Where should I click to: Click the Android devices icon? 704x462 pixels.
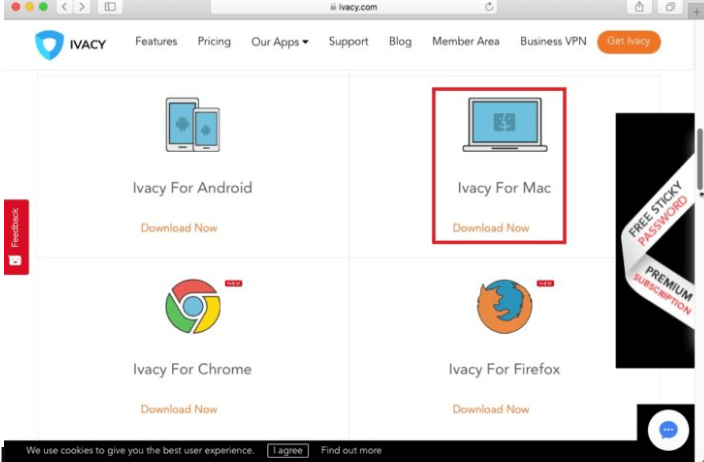click(193, 125)
